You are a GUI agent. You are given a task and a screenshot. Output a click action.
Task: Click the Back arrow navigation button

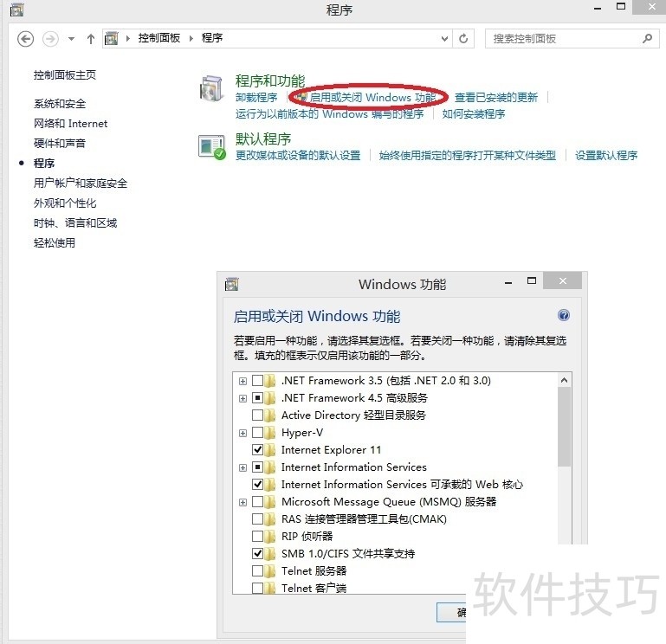point(25,39)
